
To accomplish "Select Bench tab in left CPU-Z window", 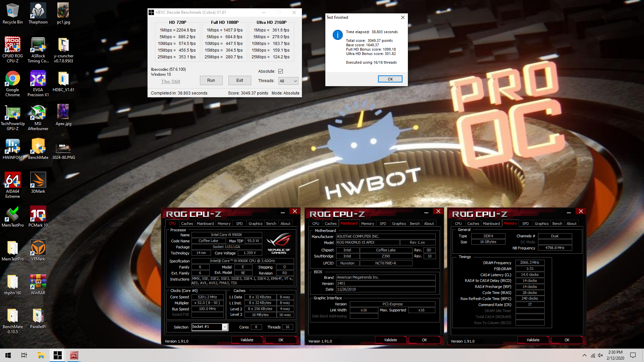I will point(271,224).
